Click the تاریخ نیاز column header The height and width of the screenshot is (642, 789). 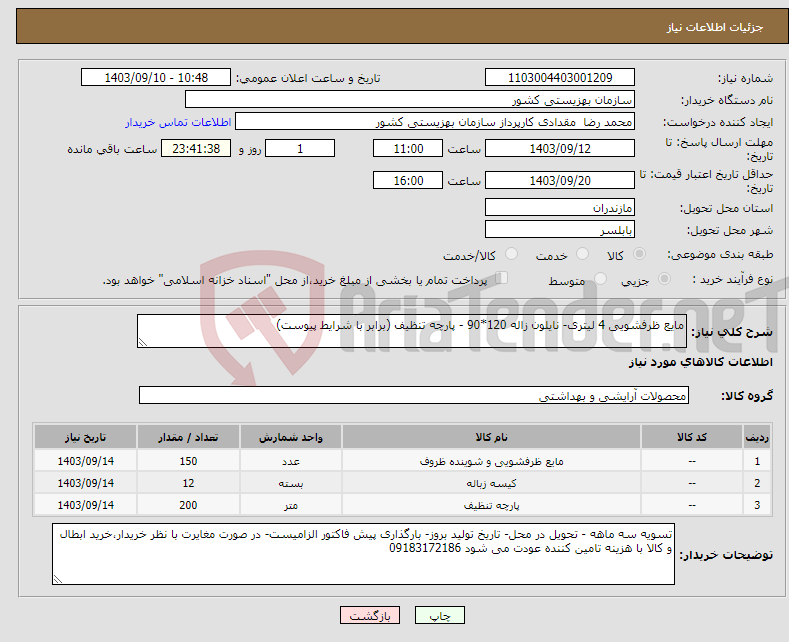click(86, 437)
